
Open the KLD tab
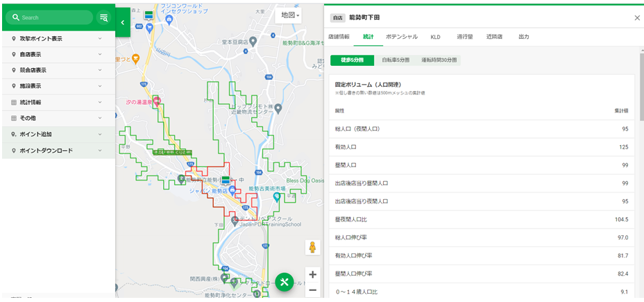435,37
